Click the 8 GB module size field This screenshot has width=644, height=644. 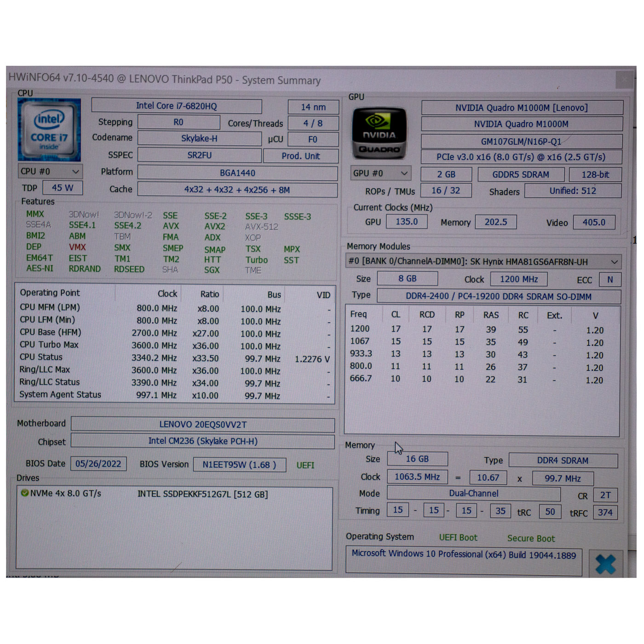pyautogui.click(x=408, y=279)
